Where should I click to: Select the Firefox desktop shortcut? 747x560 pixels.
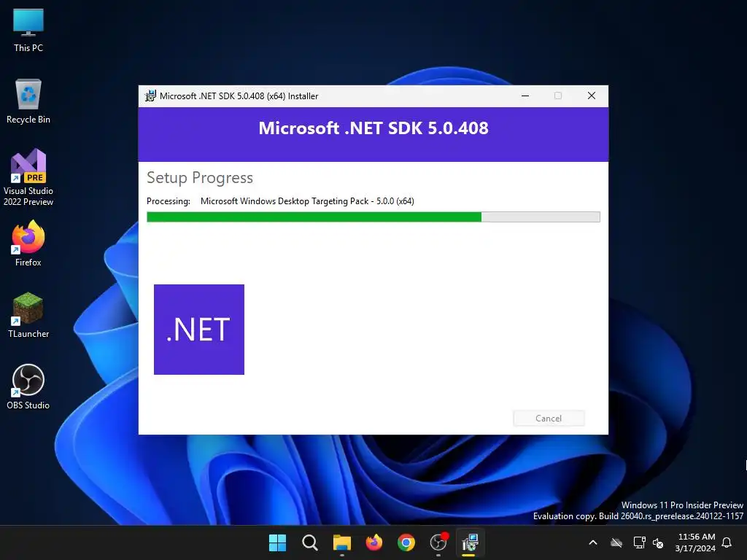(x=28, y=244)
